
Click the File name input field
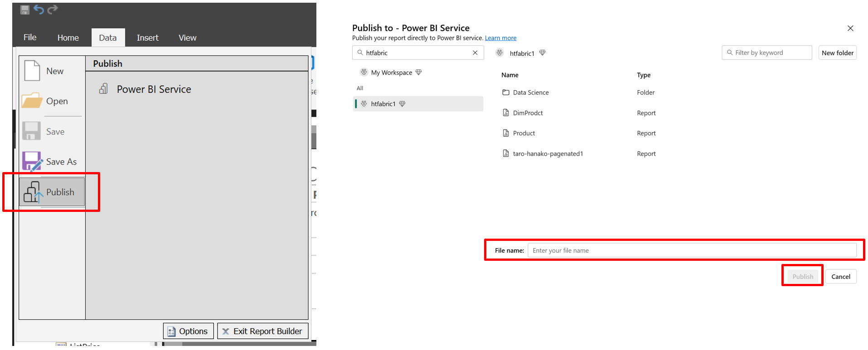point(692,250)
